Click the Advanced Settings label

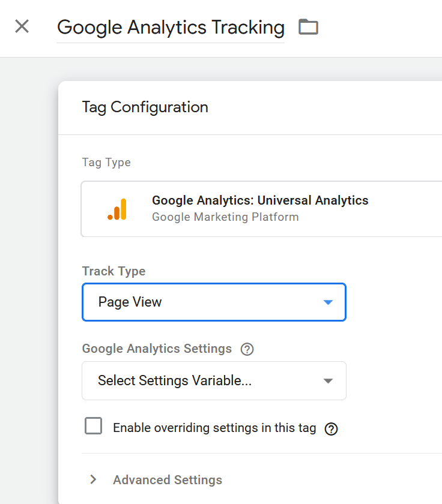(x=168, y=480)
